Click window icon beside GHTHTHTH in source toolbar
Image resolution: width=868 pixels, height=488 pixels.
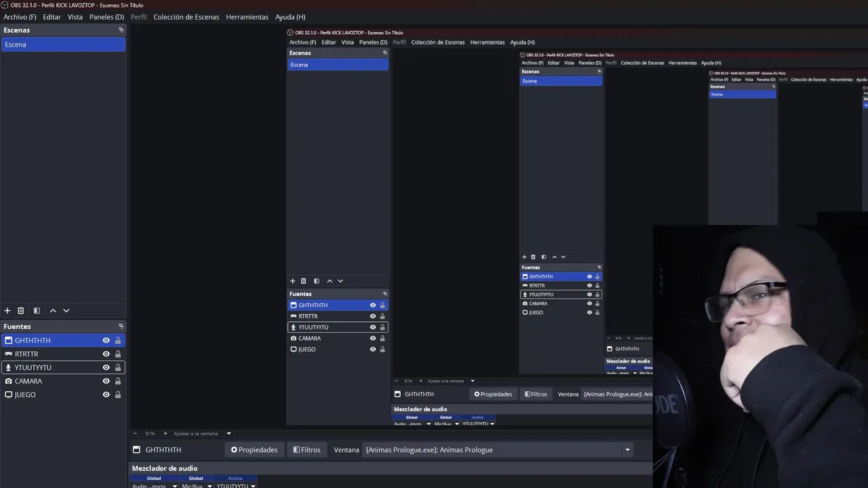click(x=136, y=449)
